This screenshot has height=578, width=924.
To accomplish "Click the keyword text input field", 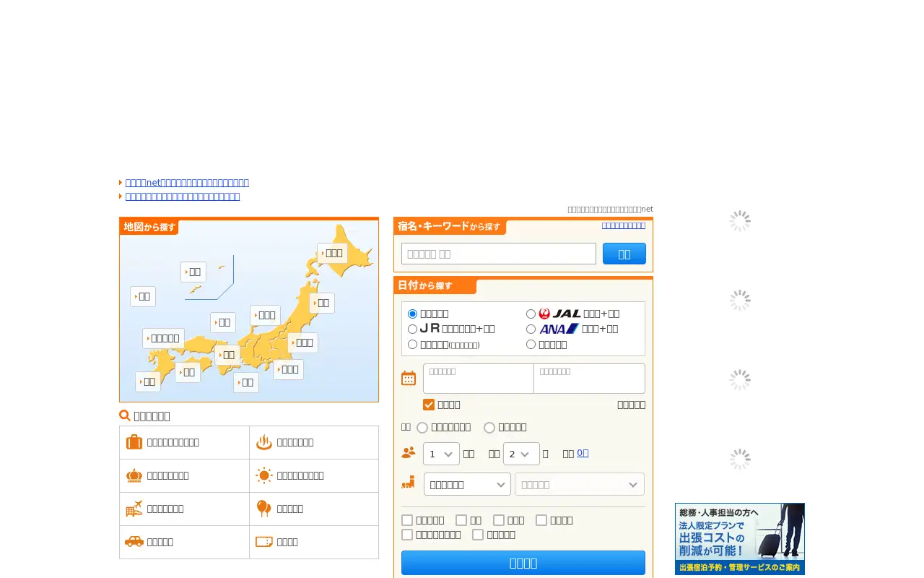I will click(499, 254).
